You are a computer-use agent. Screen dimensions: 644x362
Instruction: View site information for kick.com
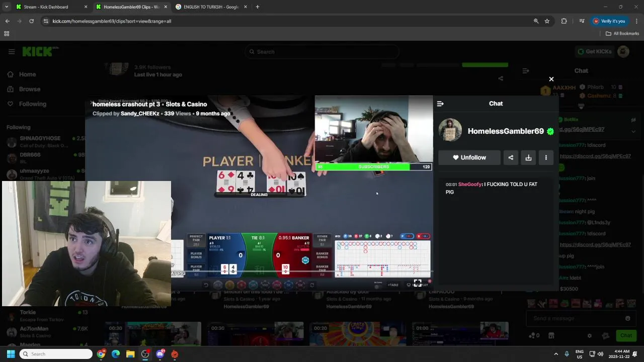click(x=46, y=21)
